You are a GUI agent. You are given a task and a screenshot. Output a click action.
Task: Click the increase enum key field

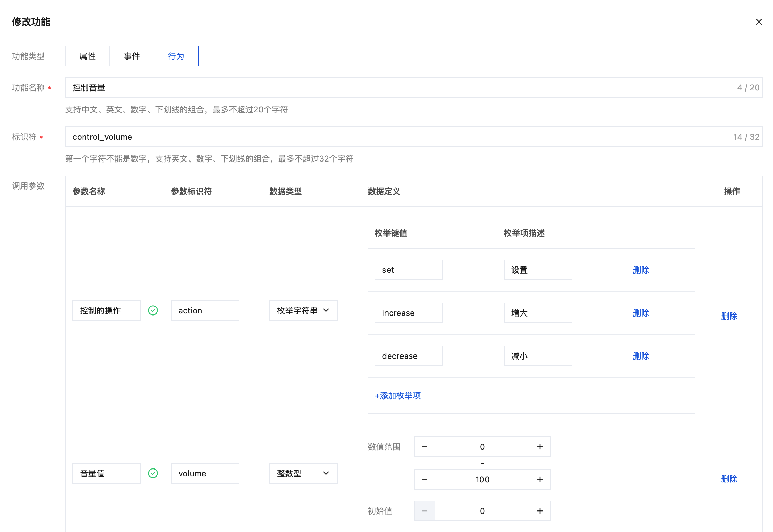coord(408,313)
